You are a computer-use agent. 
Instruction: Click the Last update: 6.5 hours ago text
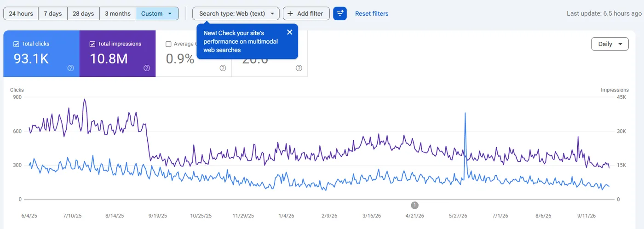coord(604,13)
